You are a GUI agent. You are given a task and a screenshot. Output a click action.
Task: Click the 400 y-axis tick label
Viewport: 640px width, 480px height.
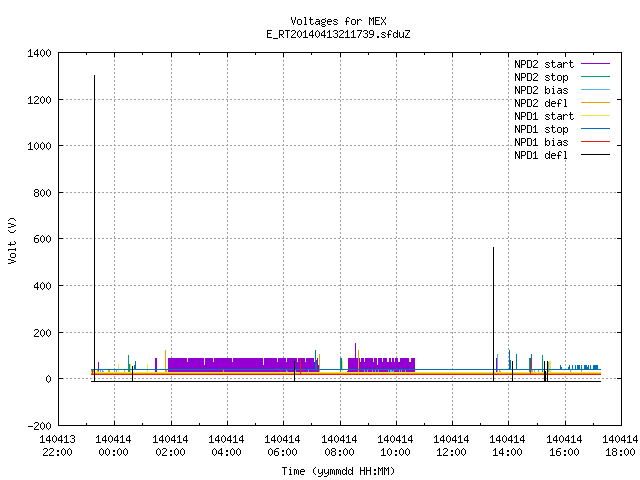tap(42, 286)
